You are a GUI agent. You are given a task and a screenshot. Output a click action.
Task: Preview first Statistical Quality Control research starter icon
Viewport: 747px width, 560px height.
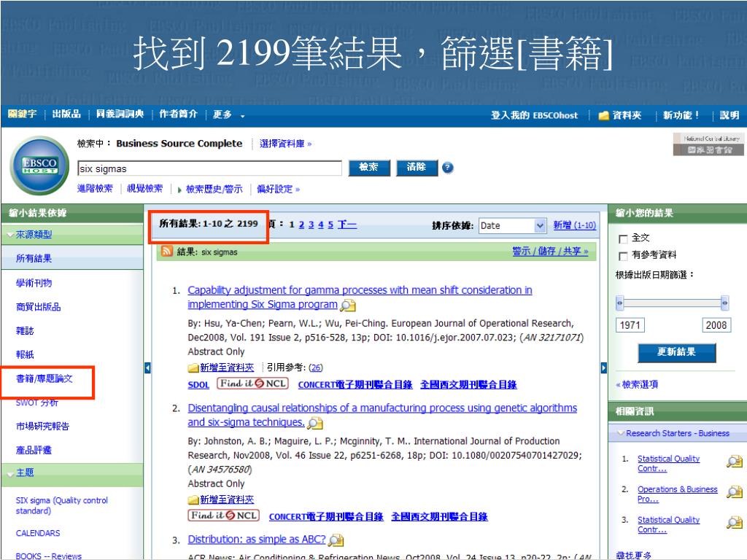coord(735,460)
